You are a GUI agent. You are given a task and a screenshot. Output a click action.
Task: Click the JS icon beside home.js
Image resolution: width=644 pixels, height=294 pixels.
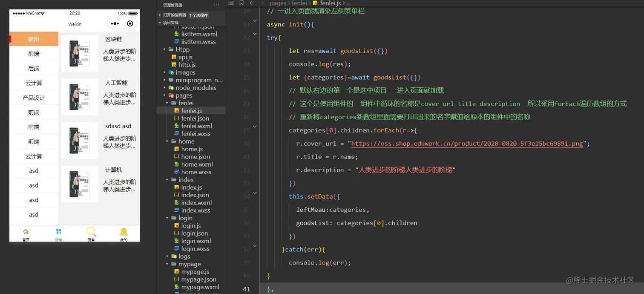pyautogui.click(x=176, y=149)
